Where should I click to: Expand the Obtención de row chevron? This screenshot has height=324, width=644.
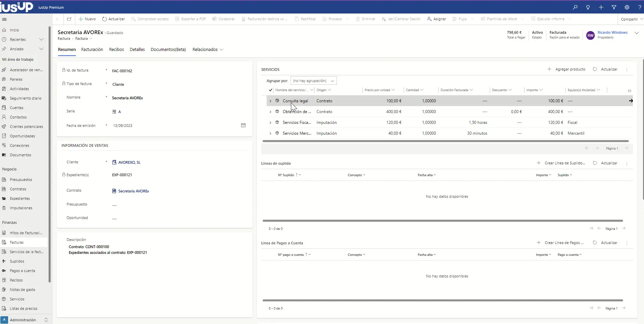click(x=270, y=112)
